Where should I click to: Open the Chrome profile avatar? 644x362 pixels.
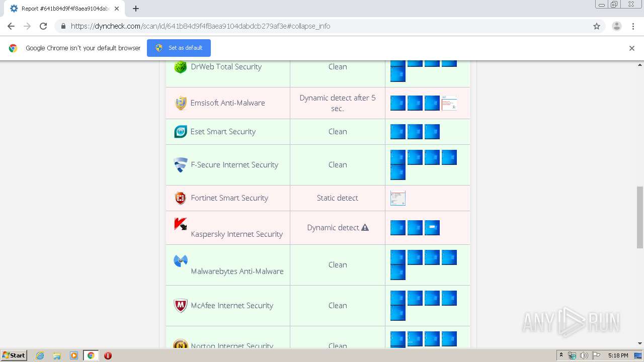click(616, 26)
